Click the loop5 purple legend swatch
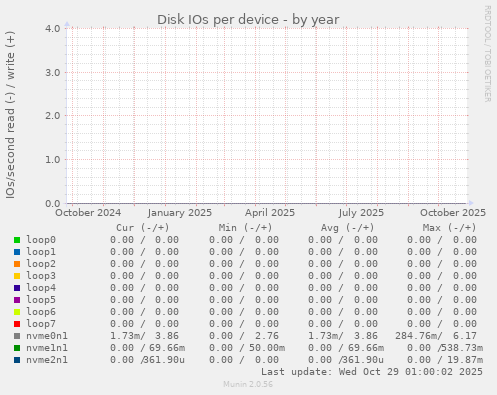 coord(17,300)
